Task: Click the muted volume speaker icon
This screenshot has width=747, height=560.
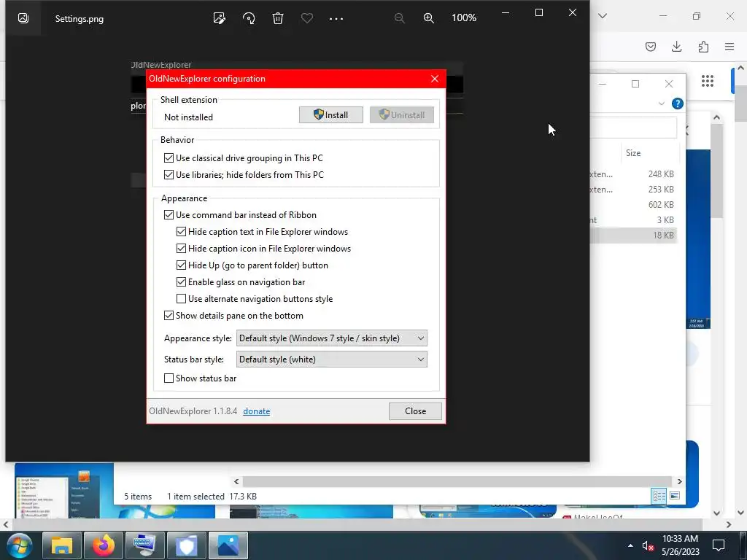Action: (x=648, y=545)
